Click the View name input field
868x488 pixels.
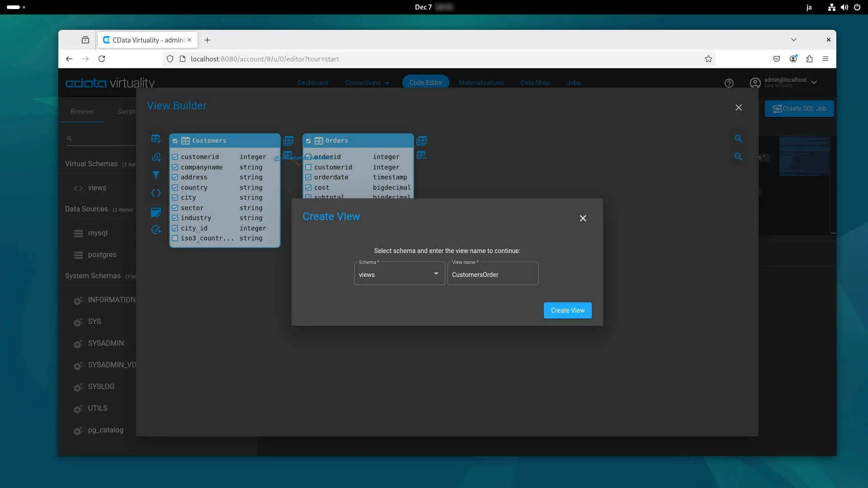coord(492,274)
